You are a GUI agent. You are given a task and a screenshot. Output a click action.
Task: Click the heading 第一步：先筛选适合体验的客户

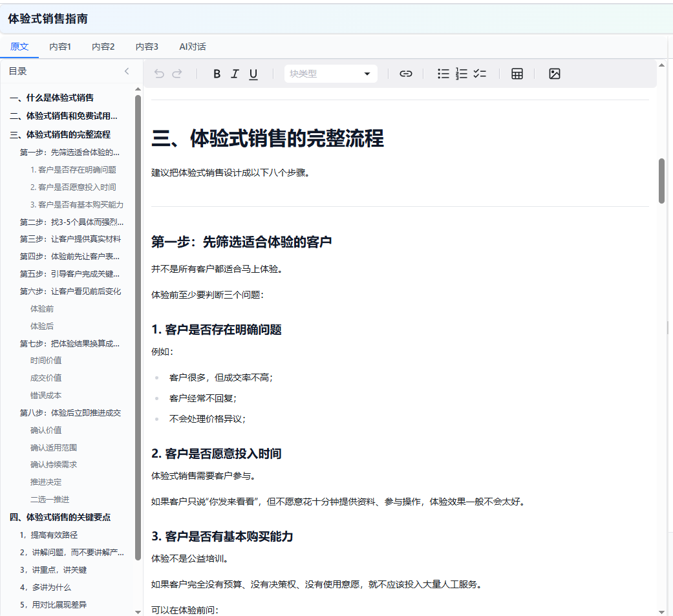point(242,242)
